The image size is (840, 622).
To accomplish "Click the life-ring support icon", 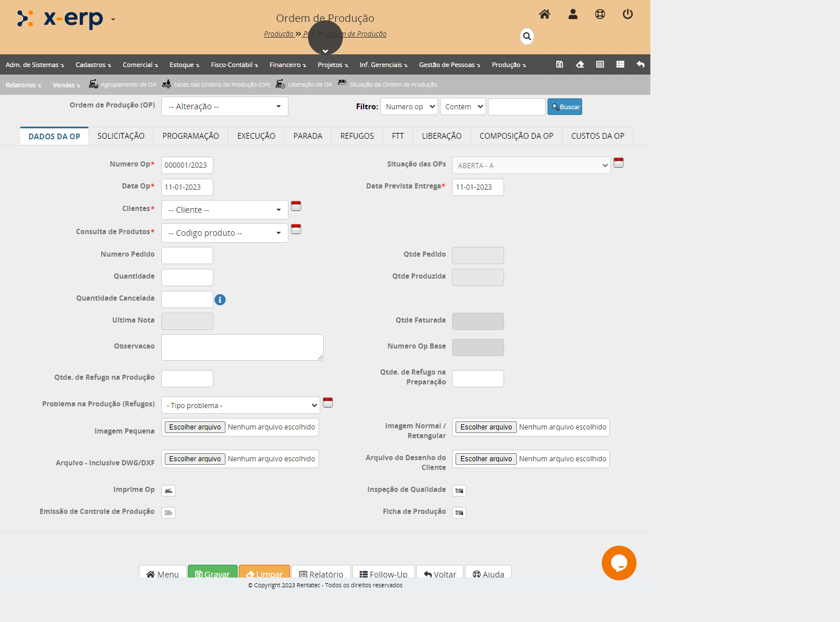I will (600, 14).
